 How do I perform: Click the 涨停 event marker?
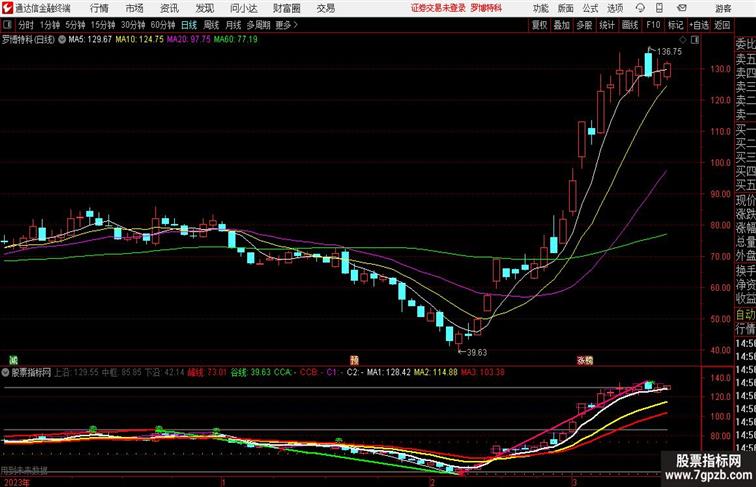pos(585,360)
